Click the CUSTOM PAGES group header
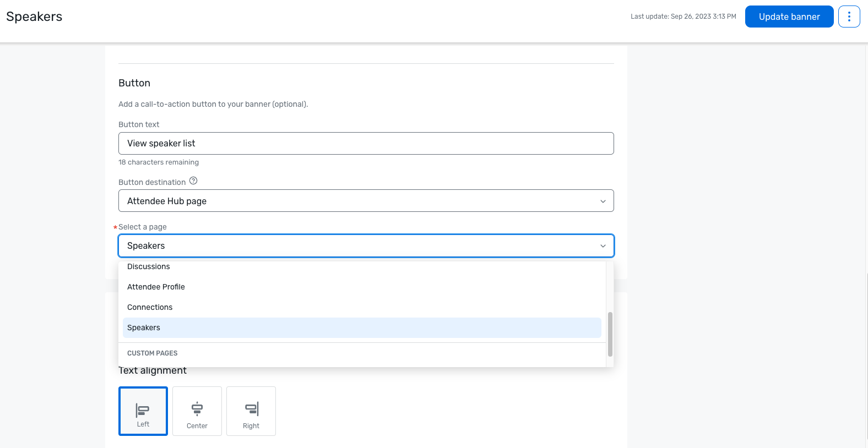 153,353
